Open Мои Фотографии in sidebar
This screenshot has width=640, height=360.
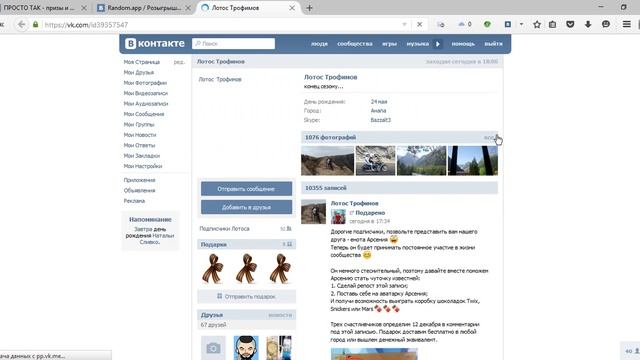[x=145, y=83]
